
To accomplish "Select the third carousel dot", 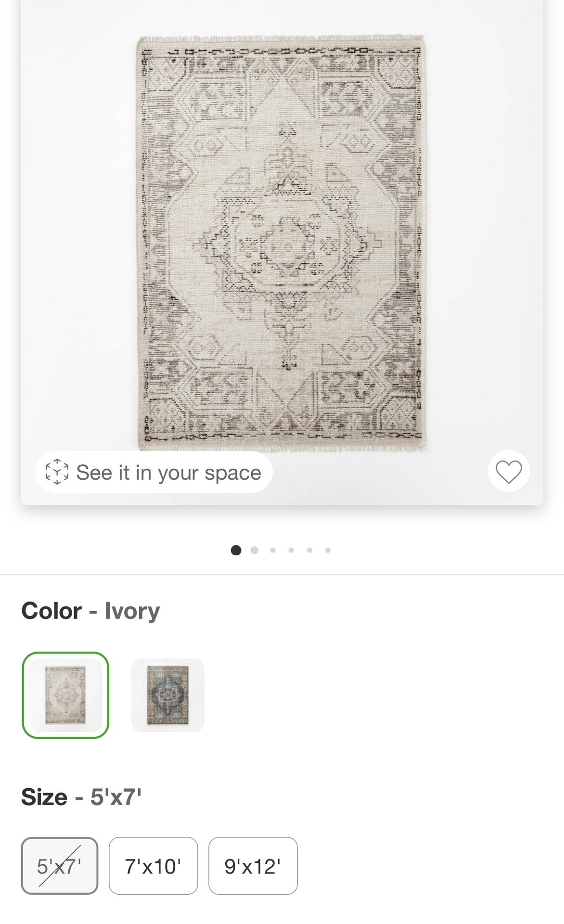I will tap(273, 550).
